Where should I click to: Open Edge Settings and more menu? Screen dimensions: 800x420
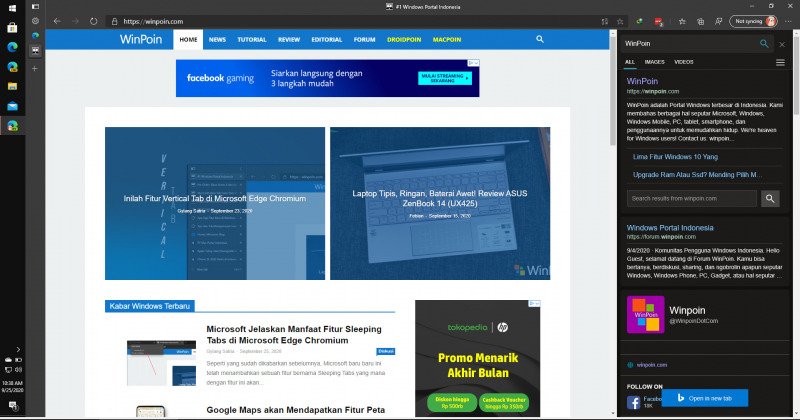788,21
